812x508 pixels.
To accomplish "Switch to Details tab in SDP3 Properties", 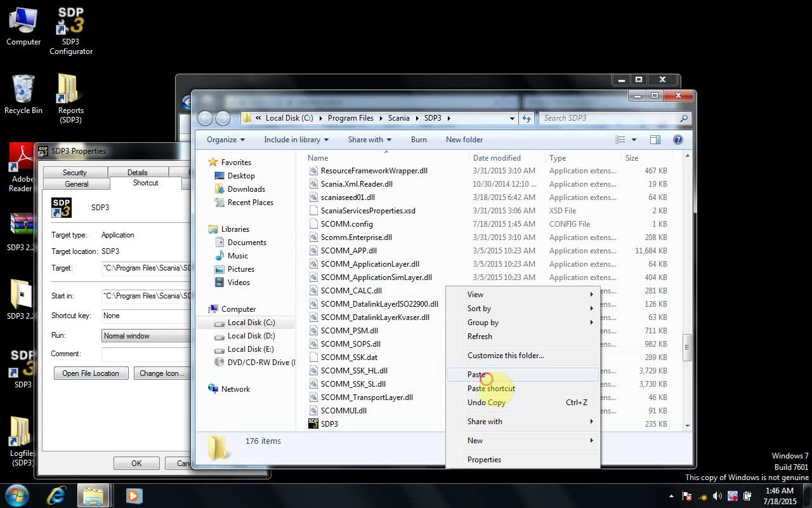I will [x=138, y=173].
